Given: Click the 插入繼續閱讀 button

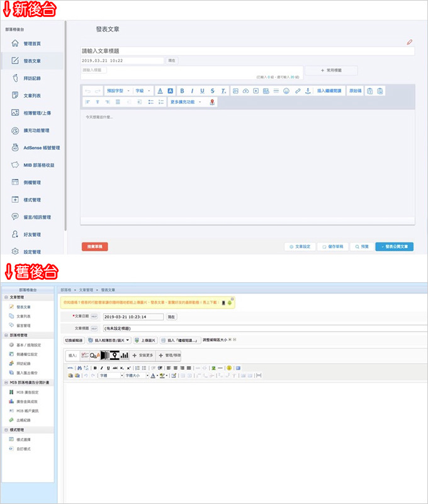Looking at the screenshot, I should (329, 91).
